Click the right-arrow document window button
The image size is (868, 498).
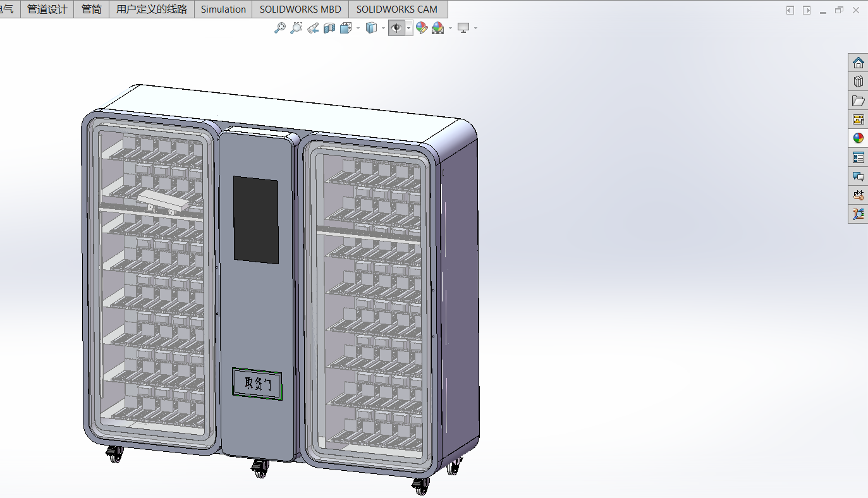(807, 10)
